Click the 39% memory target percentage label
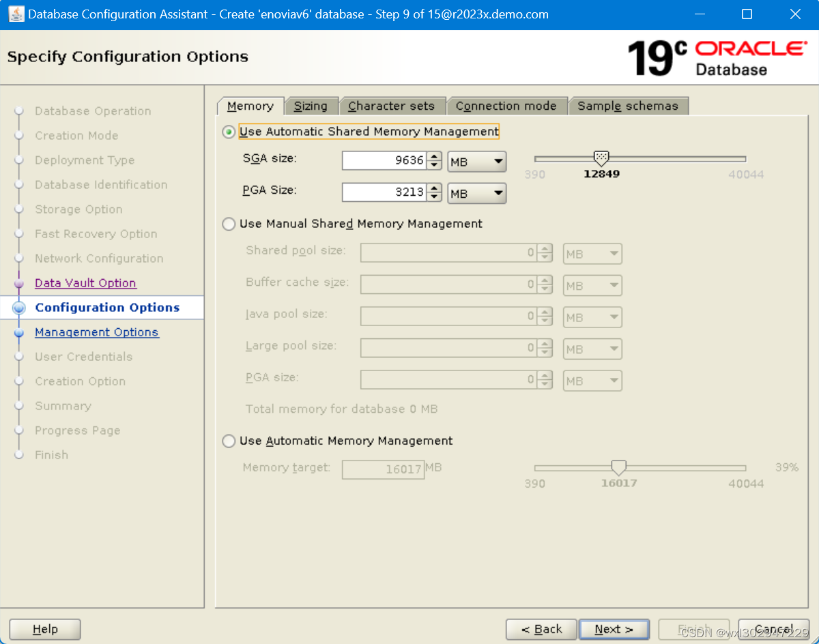The image size is (819, 644). click(x=787, y=468)
